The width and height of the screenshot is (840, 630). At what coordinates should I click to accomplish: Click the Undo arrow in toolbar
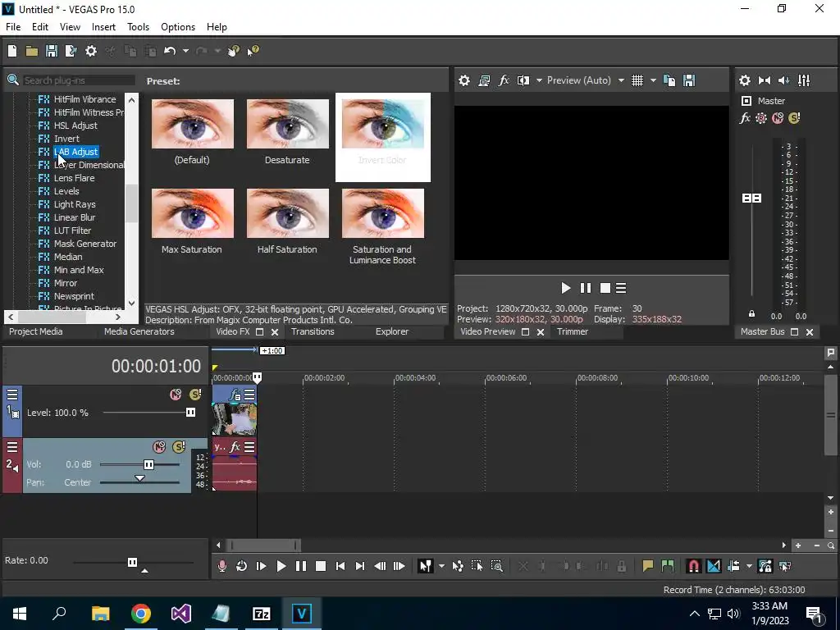click(x=170, y=51)
